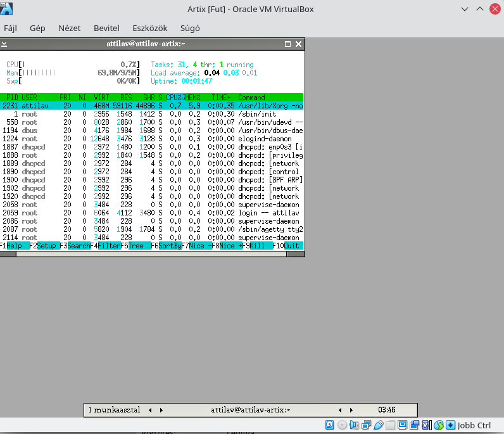
Task: Sort by the MEM% column header
Action: click(x=193, y=98)
